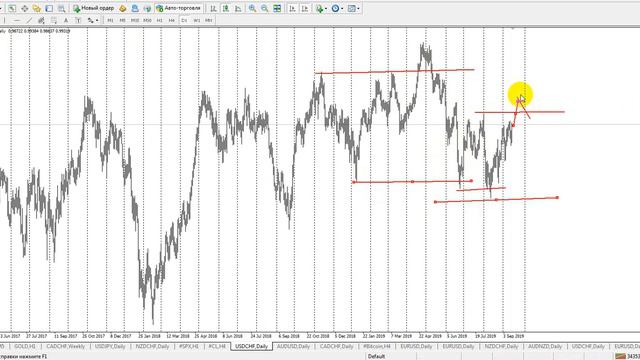Open MetaEditor yellow diamond icon

pos(122,8)
